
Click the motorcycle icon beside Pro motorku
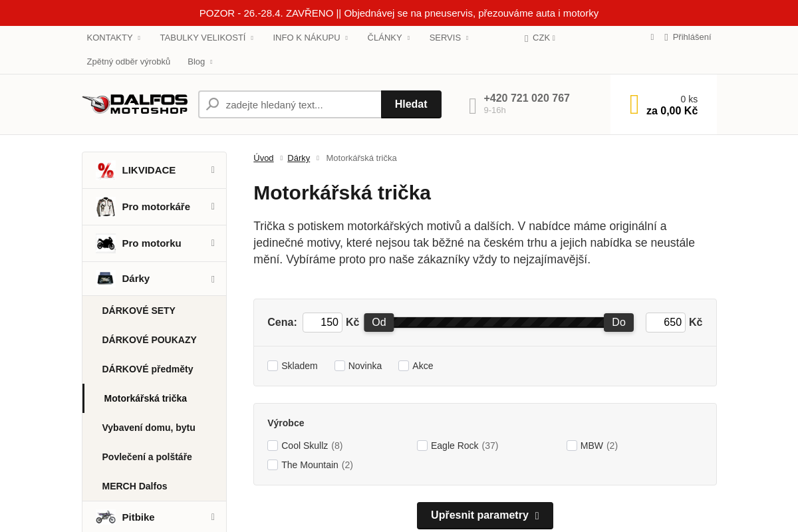105,243
